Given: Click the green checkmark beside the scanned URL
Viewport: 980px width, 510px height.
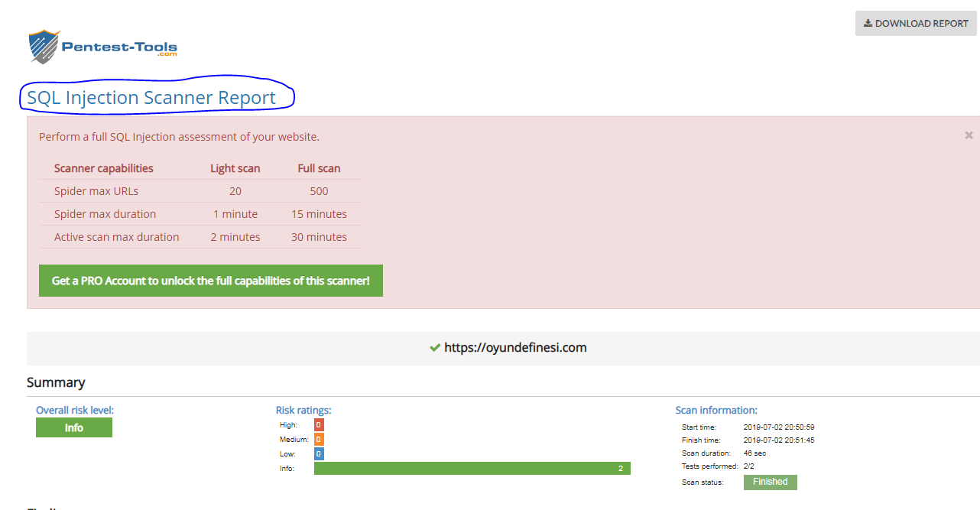Looking at the screenshot, I should tap(435, 347).
